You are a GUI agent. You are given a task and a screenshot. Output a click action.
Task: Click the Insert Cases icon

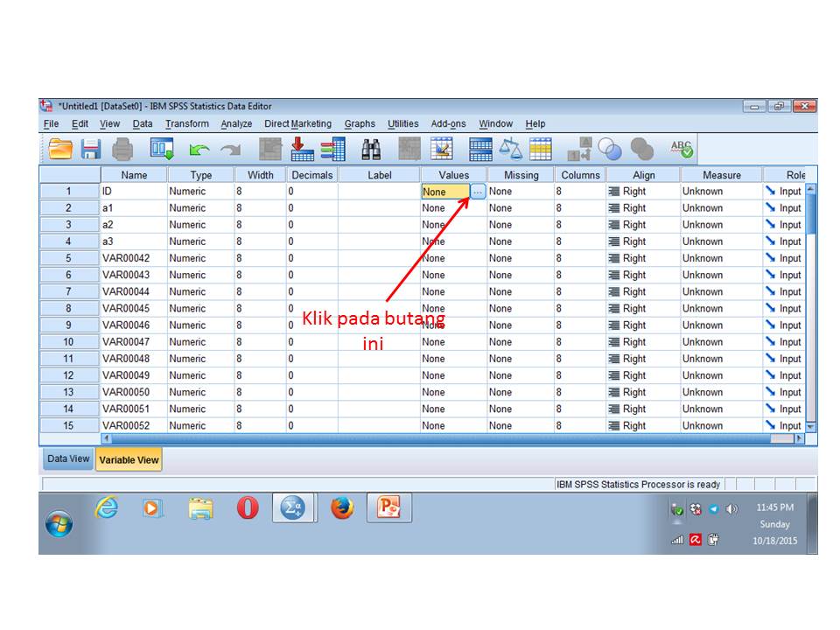click(409, 149)
